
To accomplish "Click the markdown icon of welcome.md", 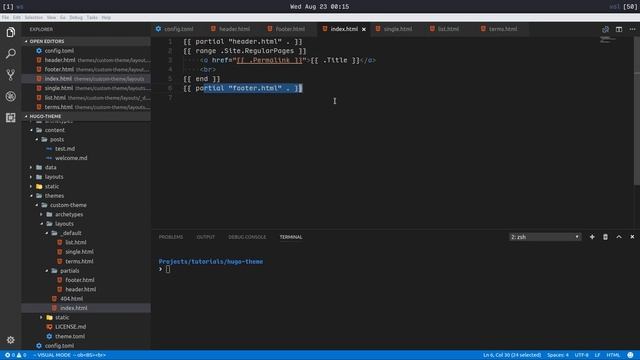I will [49, 158].
